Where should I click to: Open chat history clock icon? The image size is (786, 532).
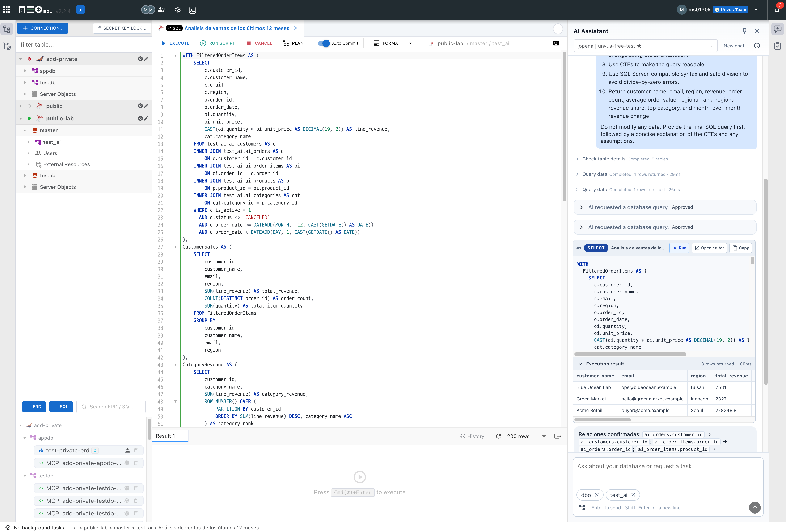tap(757, 46)
